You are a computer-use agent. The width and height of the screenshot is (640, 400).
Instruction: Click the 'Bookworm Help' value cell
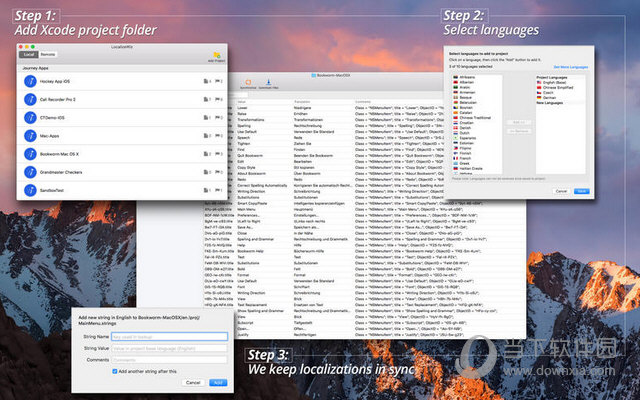[250, 251]
